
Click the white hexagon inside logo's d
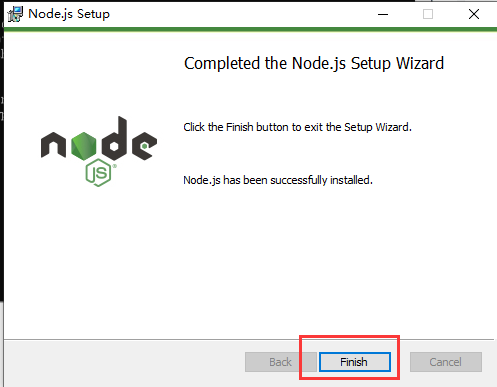[x=114, y=146]
